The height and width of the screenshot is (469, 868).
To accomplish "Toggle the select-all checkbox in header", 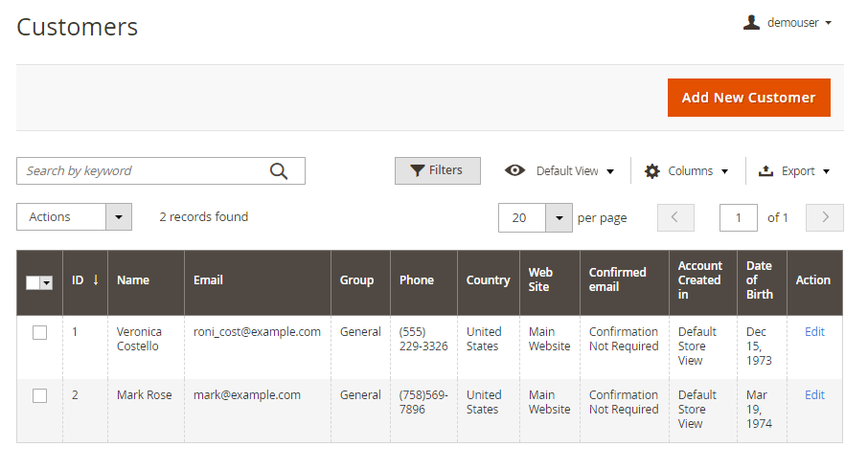I will (x=33, y=282).
